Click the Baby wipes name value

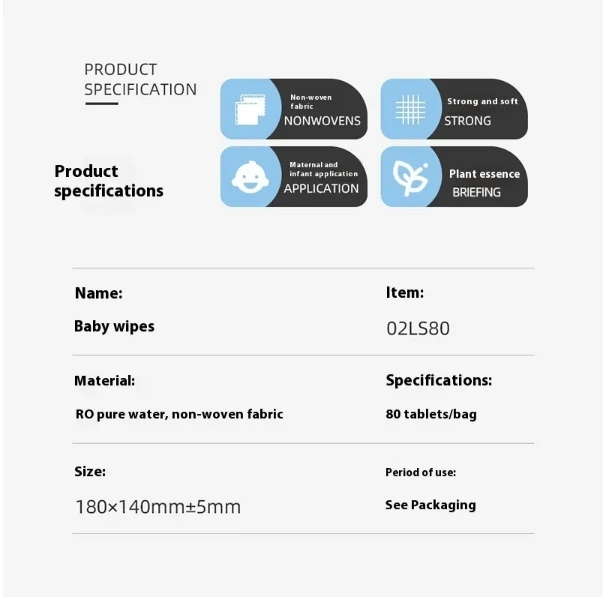114,327
